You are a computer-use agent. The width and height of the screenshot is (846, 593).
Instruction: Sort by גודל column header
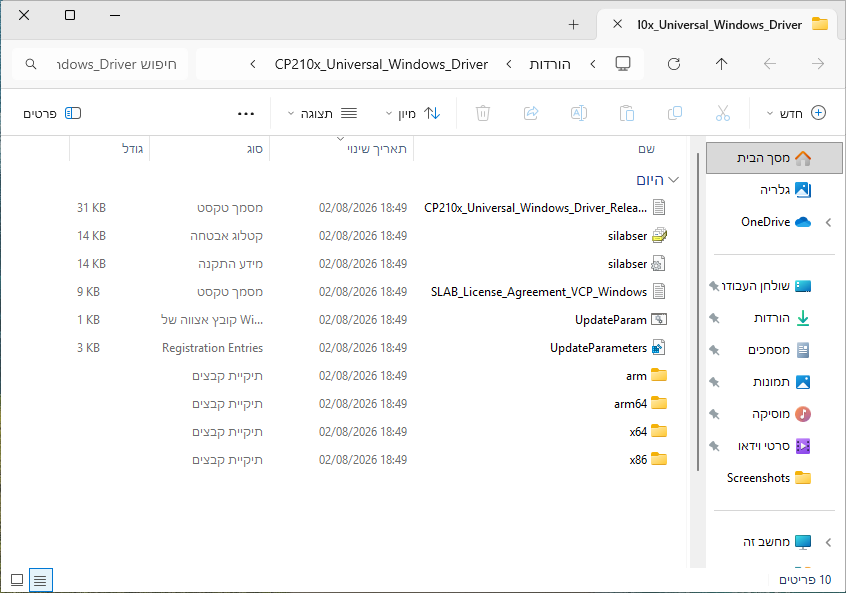pyautogui.click(x=110, y=149)
